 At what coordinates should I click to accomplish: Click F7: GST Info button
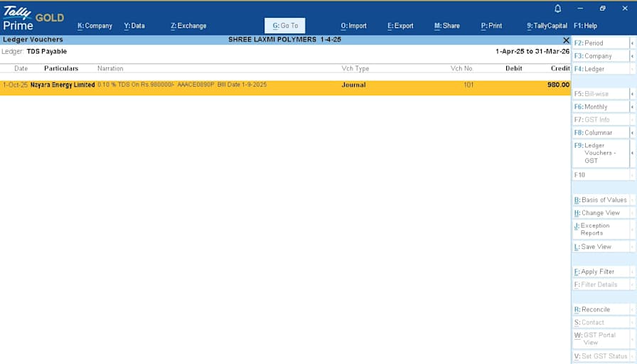(x=601, y=120)
